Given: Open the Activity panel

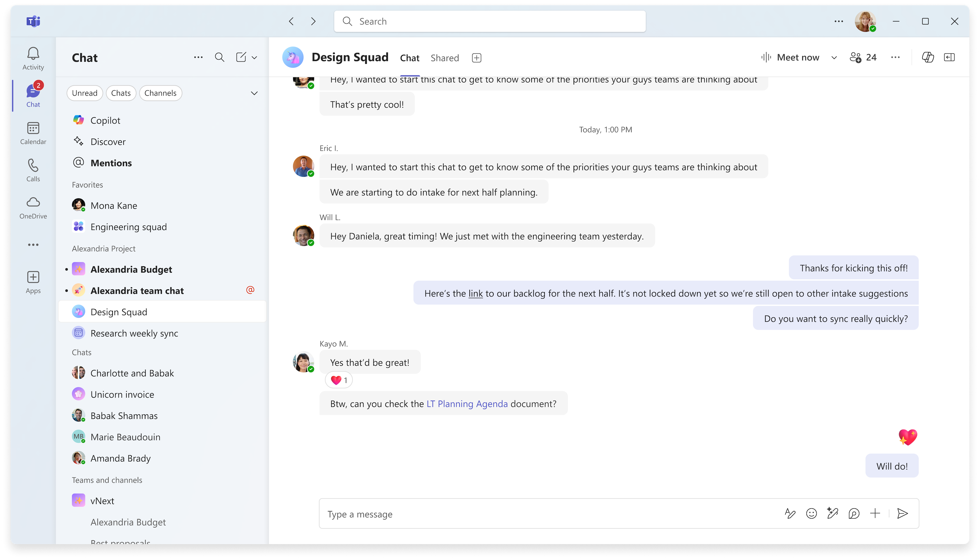Looking at the screenshot, I should pos(33,58).
